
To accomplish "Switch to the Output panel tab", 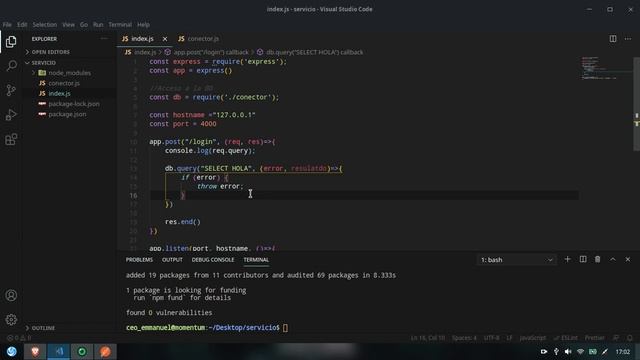I will point(172,260).
